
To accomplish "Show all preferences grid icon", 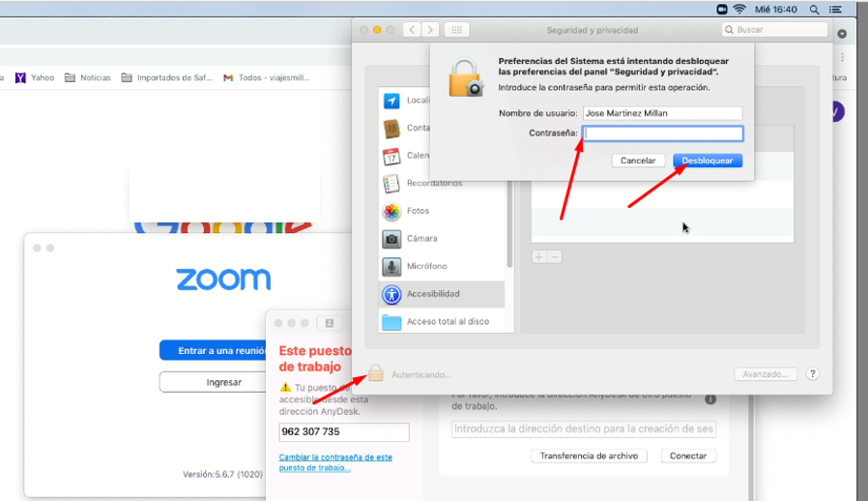I will point(456,30).
